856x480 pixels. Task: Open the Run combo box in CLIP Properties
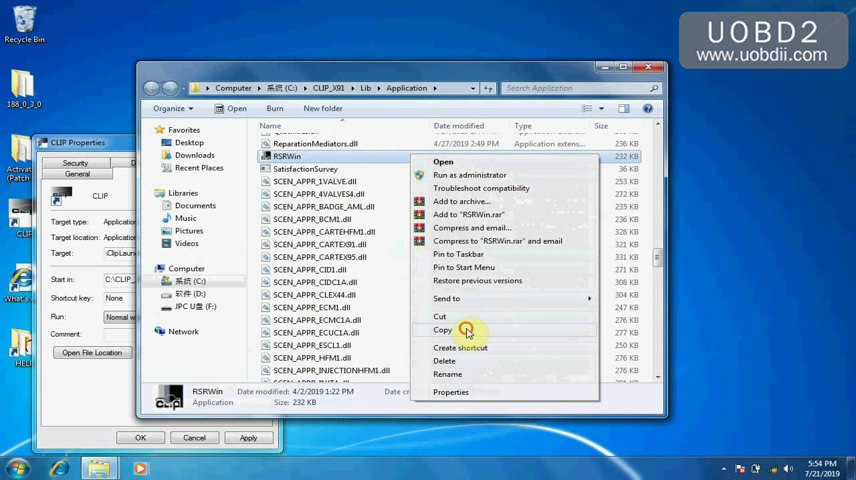119,316
